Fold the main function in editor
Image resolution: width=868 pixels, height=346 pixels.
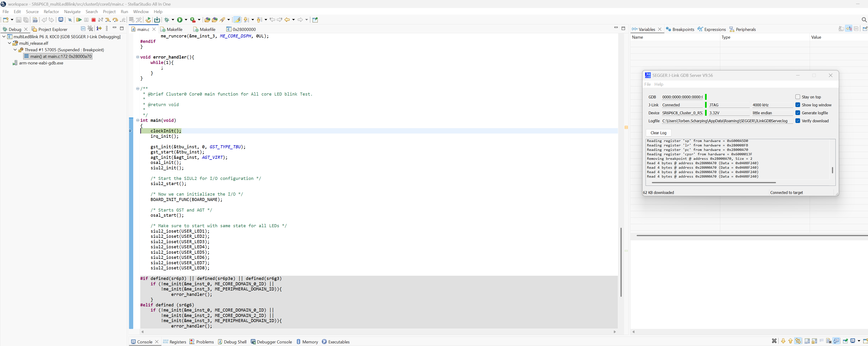[137, 120]
